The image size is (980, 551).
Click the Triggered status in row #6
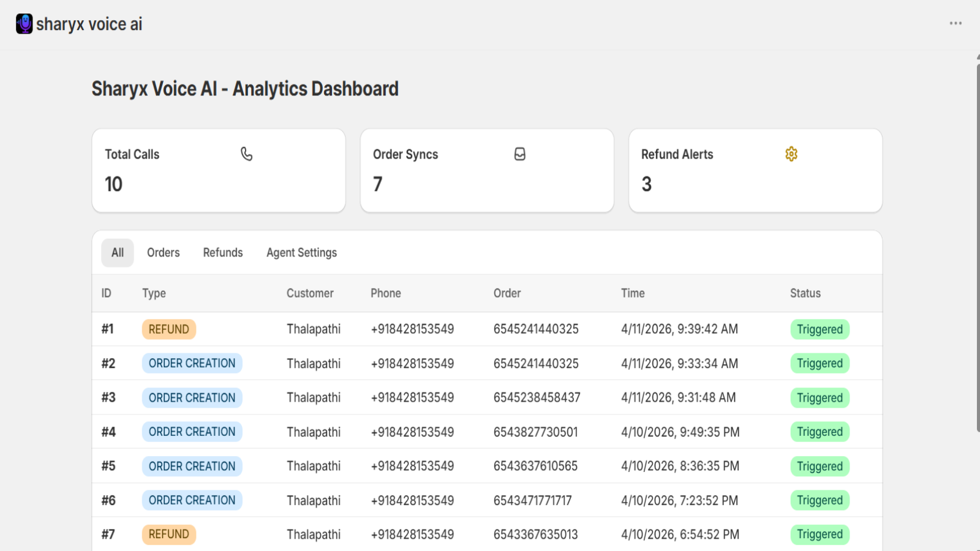click(x=820, y=500)
